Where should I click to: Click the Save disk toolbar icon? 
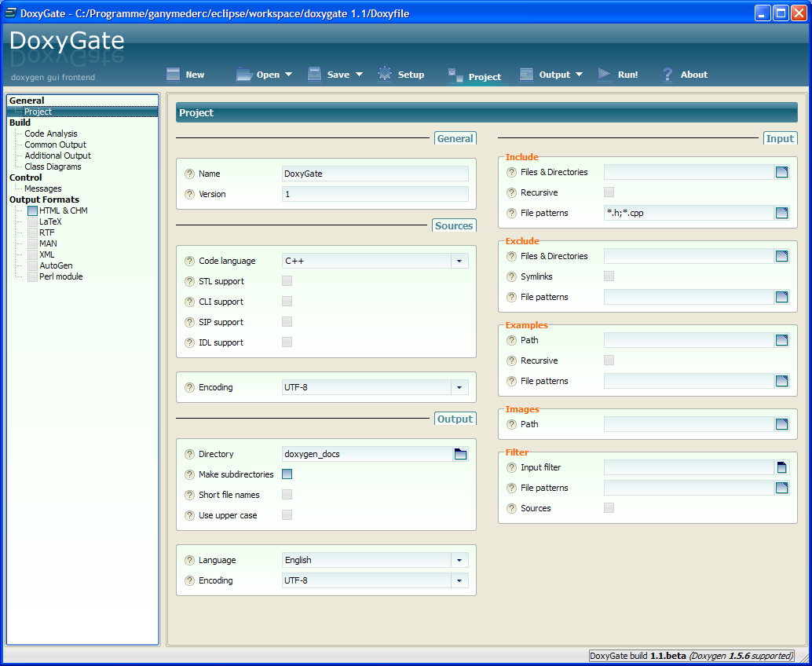click(315, 74)
